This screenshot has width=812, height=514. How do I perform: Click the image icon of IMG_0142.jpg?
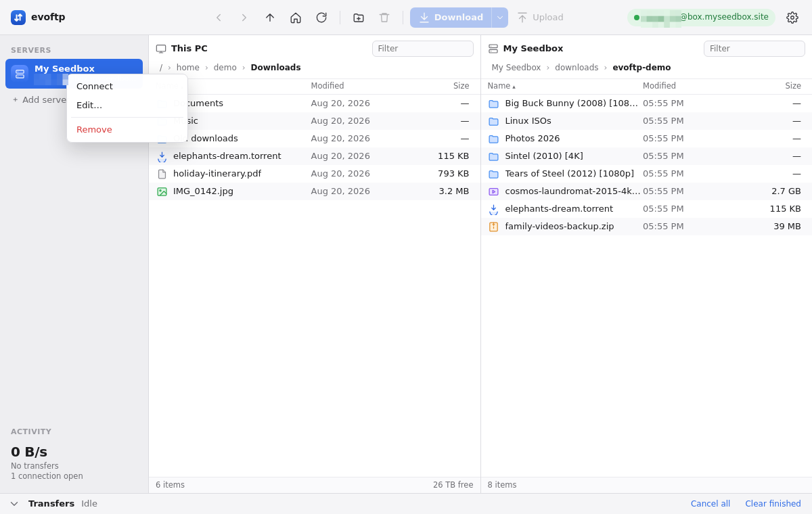[162, 191]
